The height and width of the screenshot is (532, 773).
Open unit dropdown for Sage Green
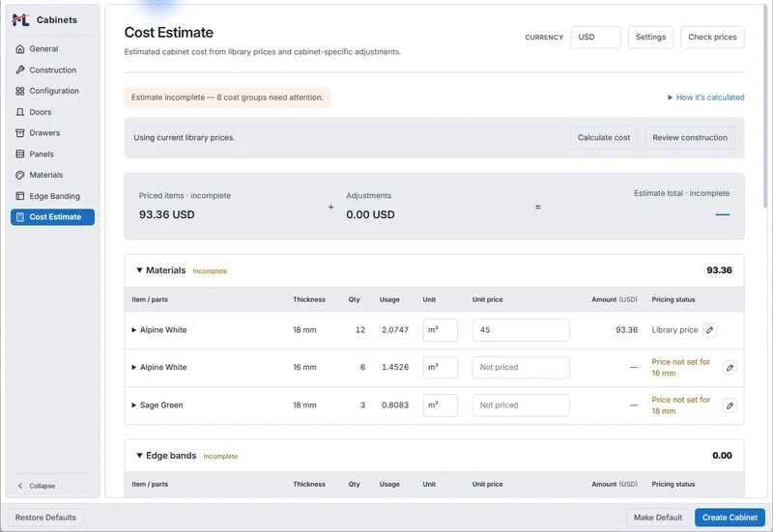(441, 406)
